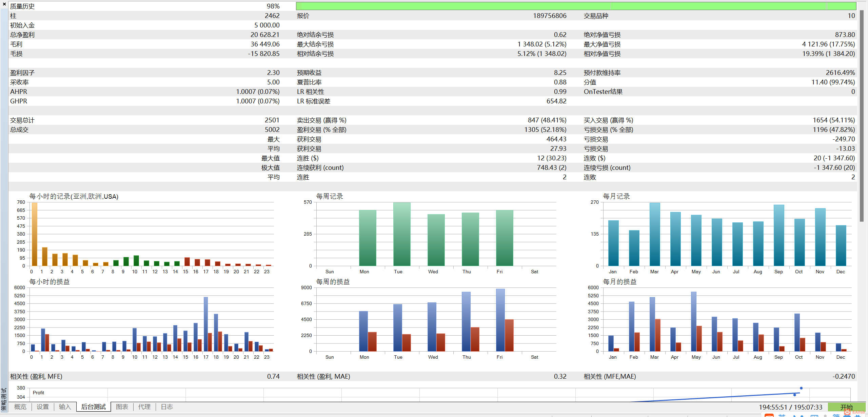Click the Tue bar in 每周记录 chart

point(402,234)
